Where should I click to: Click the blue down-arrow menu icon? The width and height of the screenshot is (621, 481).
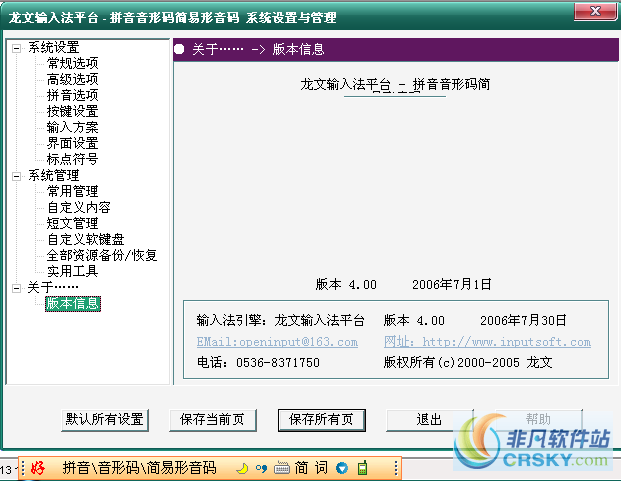342,468
